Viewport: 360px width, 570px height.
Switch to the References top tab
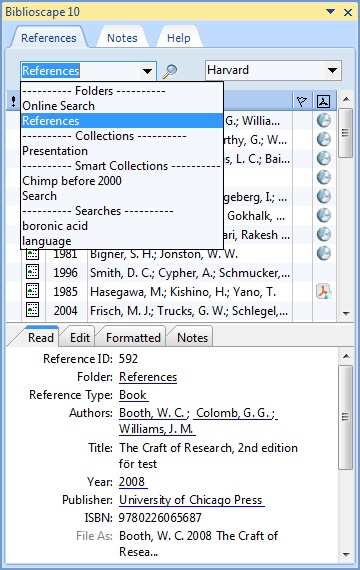pyautogui.click(x=49, y=38)
